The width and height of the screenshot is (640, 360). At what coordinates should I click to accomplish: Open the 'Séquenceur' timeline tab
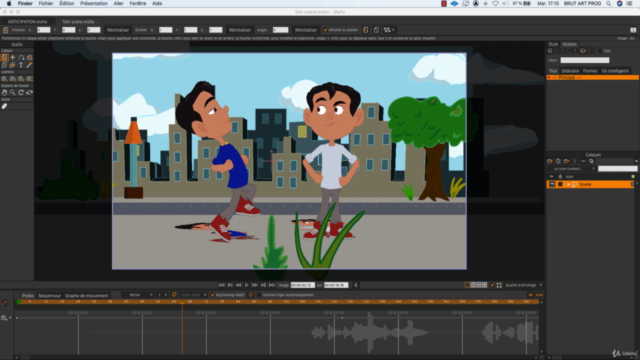[49, 296]
